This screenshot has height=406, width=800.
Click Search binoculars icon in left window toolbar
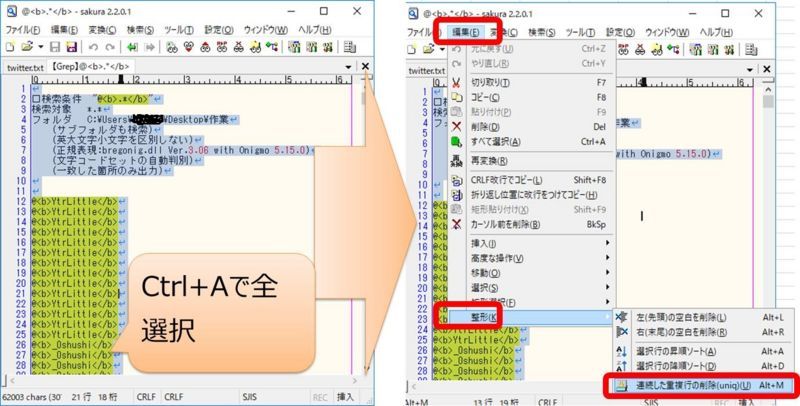click(172, 47)
